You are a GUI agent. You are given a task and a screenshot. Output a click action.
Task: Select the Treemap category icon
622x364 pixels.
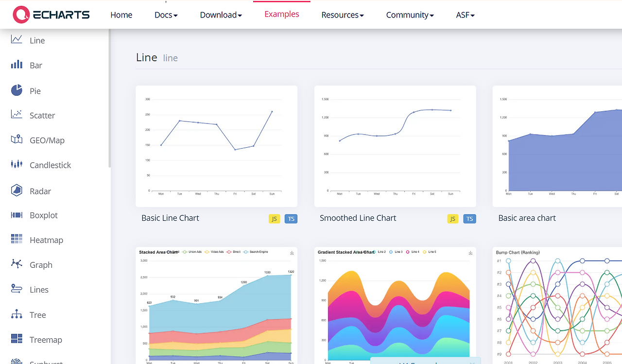17,339
